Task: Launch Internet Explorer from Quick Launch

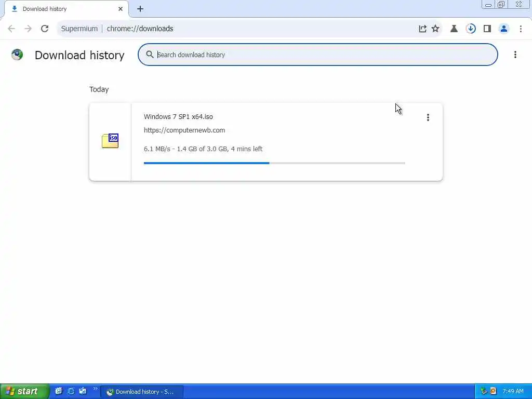Action: tap(71, 391)
